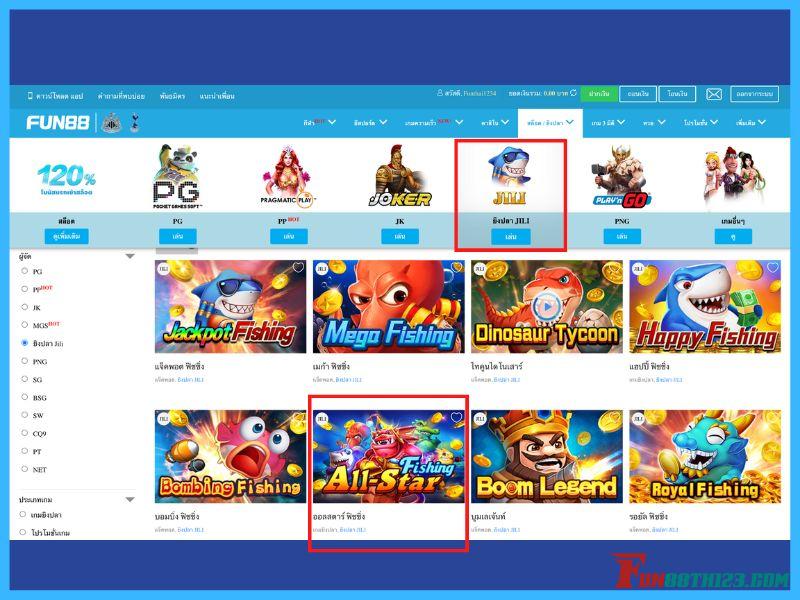Click the play button under PG
Viewport: 800px width, 600px height.
pos(178,236)
